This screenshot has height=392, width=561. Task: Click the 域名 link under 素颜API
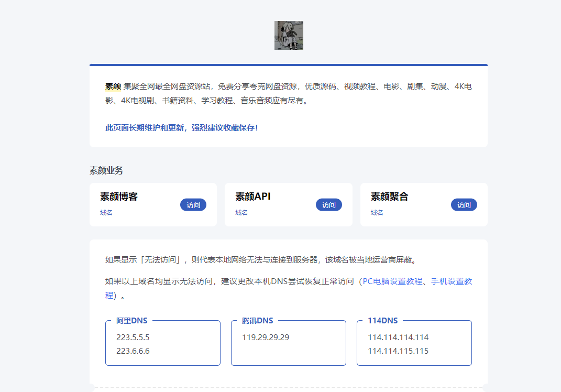point(241,213)
